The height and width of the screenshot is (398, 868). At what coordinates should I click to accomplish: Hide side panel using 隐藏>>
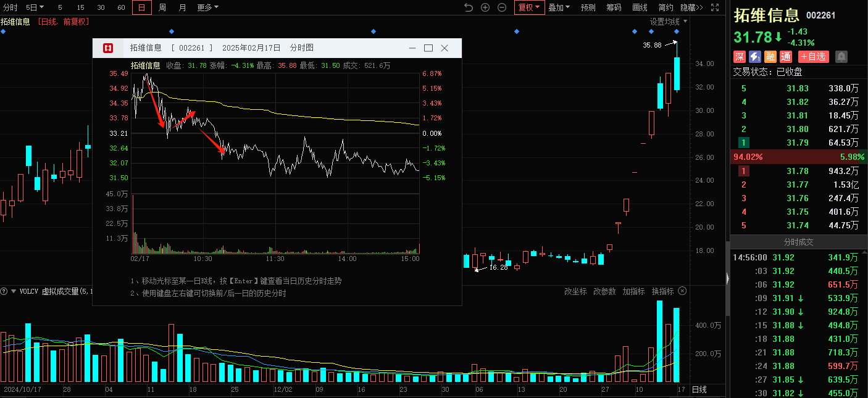tap(691, 7)
